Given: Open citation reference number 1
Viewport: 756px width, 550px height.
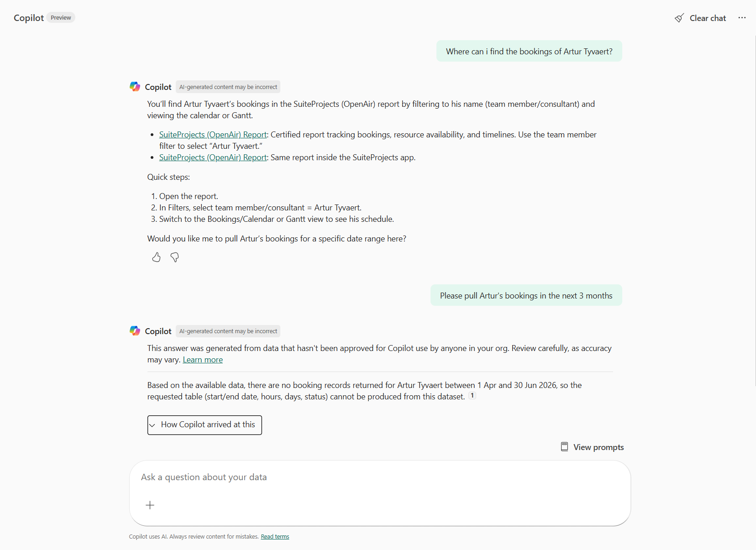Looking at the screenshot, I should [472, 396].
